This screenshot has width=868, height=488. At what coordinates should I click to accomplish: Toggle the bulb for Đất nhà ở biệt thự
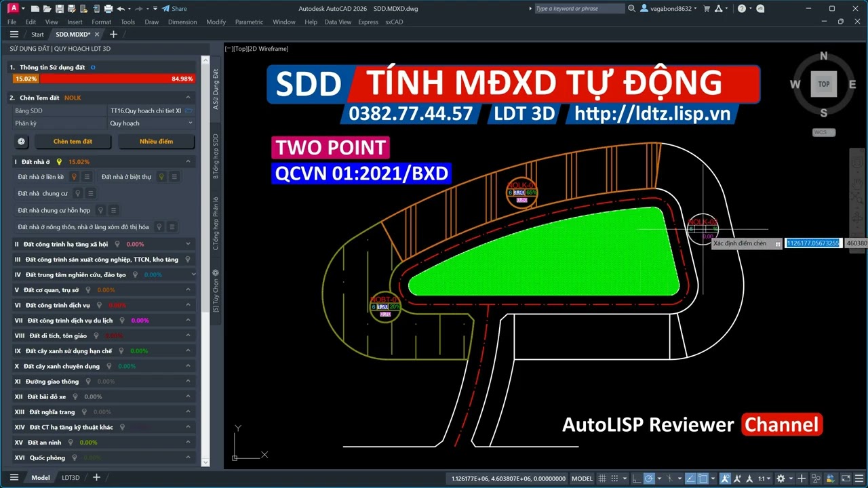point(161,177)
